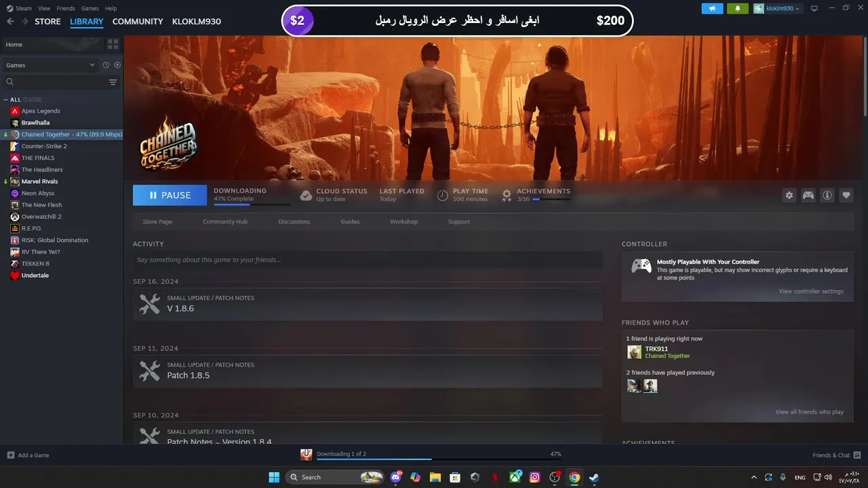Open notifications bell

tap(738, 8)
